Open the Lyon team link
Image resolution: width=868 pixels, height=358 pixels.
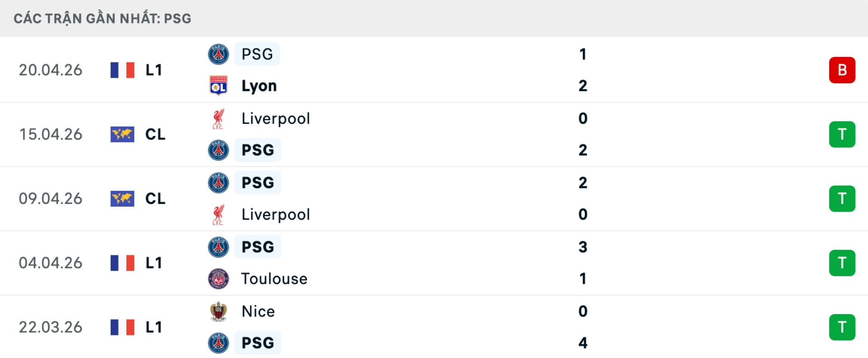tap(259, 86)
